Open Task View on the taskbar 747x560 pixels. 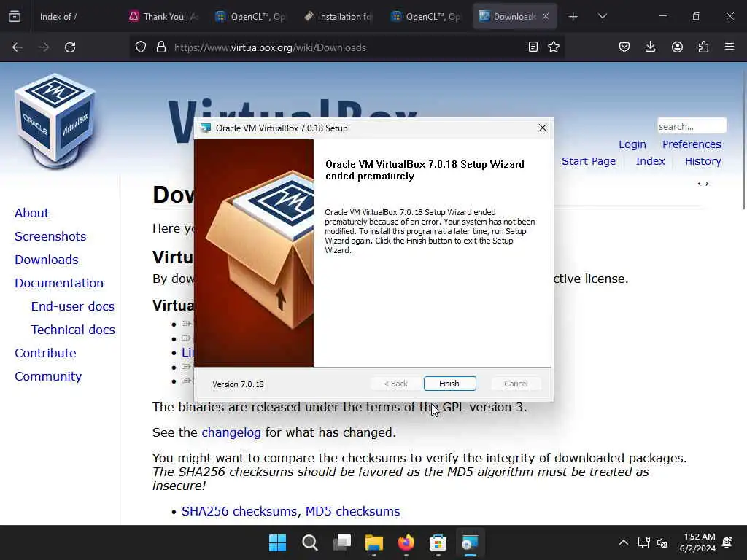click(341, 542)
